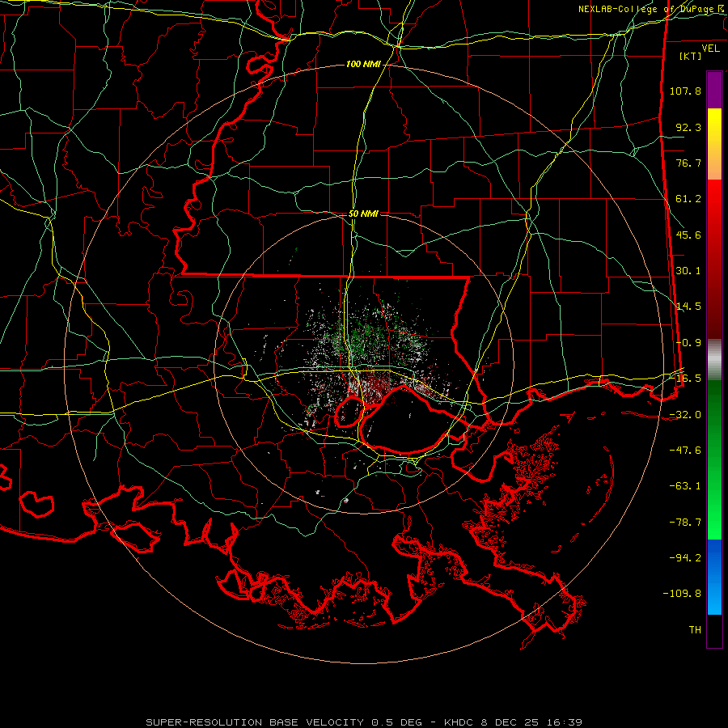Click the 92.3 velocity scale value

[x=688, y=127]
